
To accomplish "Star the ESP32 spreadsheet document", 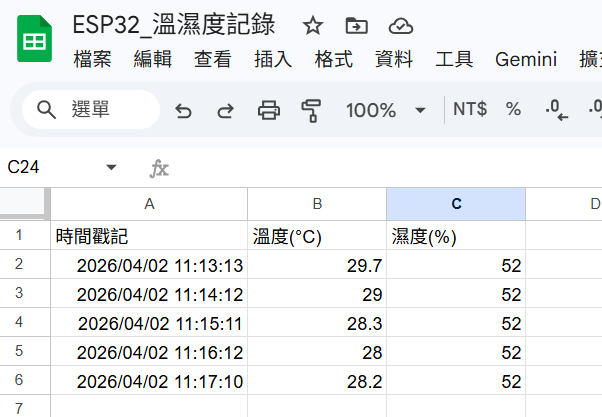I will tap(313, 26).
